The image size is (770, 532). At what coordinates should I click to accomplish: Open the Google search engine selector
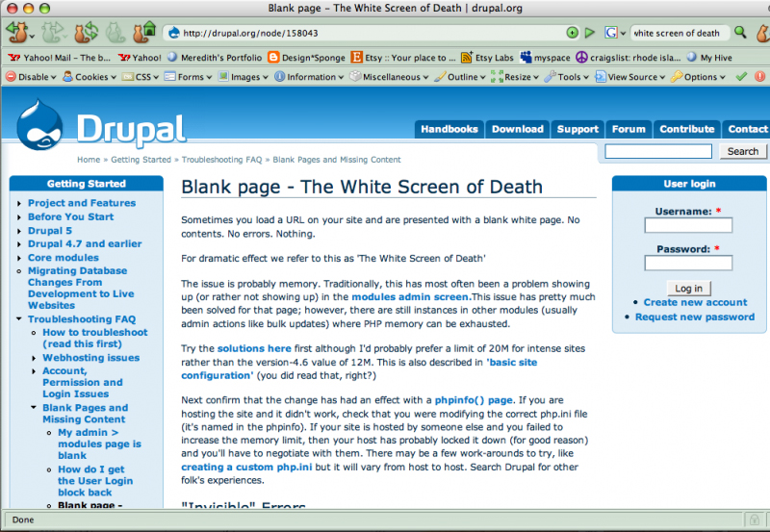pos(615,33)
